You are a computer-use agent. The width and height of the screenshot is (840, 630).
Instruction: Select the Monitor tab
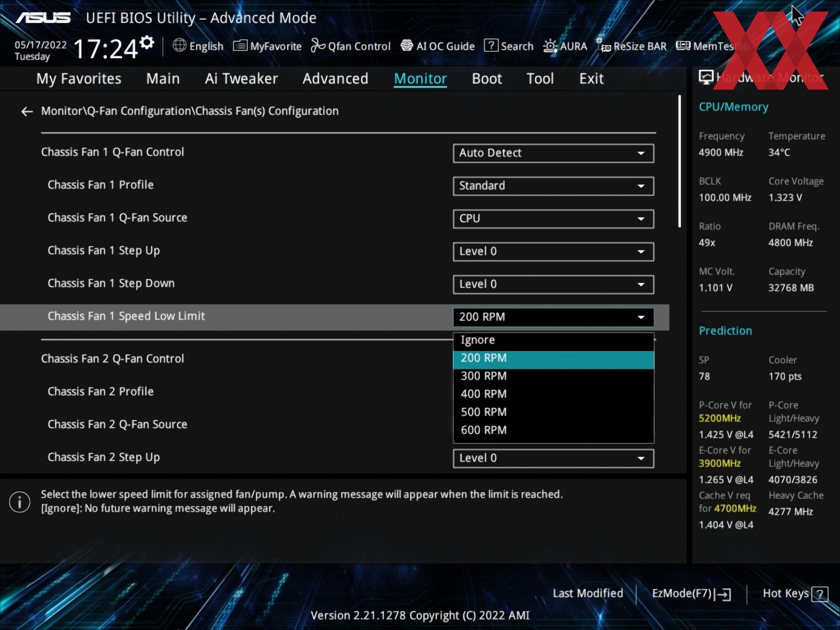(420, 79)
